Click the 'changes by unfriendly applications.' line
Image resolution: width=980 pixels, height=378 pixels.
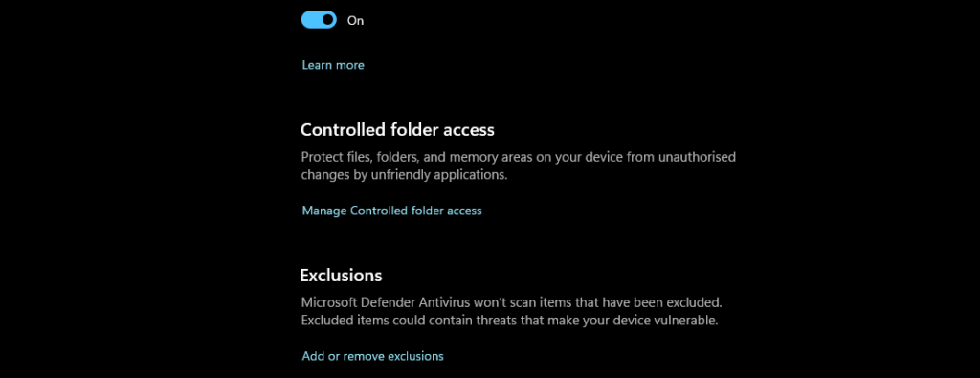(x=405, y=175)
